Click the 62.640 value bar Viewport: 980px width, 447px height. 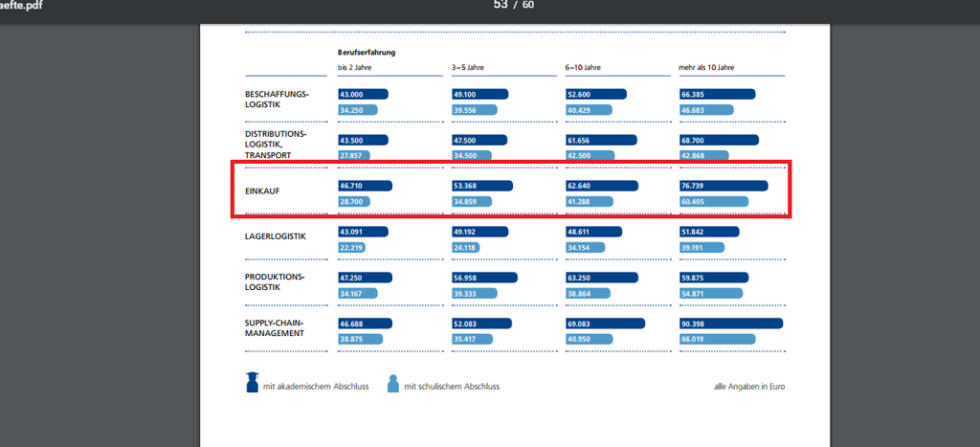click(602, 186)
